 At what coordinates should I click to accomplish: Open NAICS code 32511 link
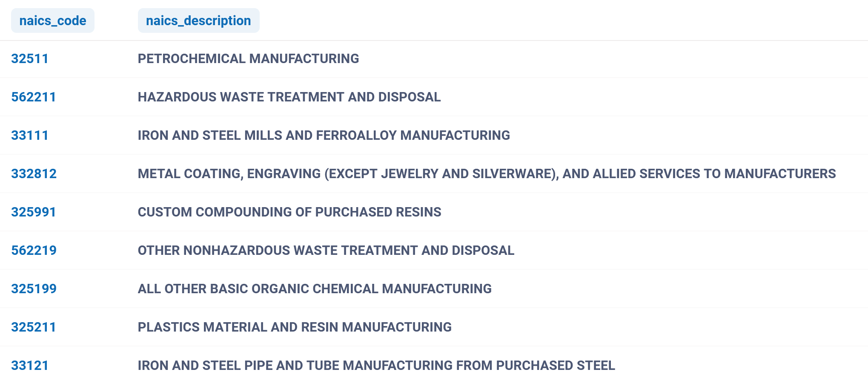[30, 59]
